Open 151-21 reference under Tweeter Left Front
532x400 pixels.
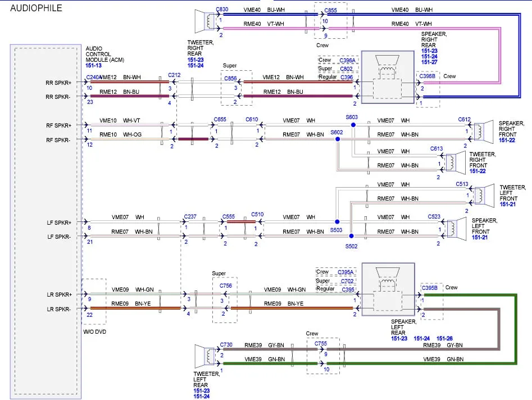508,204
